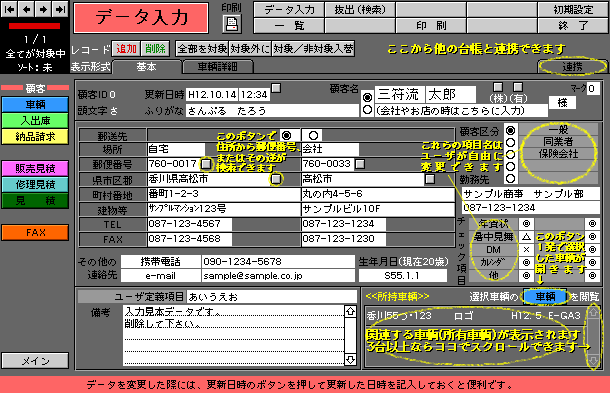610x393 pixels.
Task: Toggle the (株) checkbox
Action: coord(498,87)
